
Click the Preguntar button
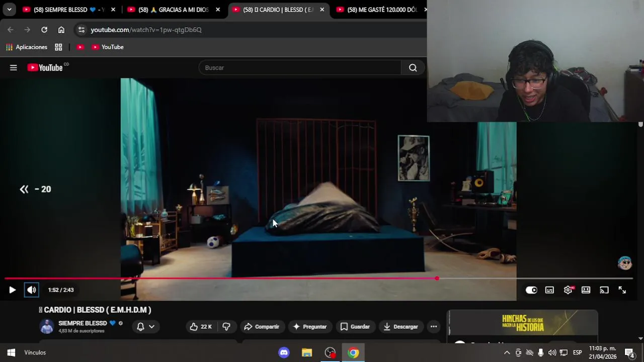click(310, 327)
